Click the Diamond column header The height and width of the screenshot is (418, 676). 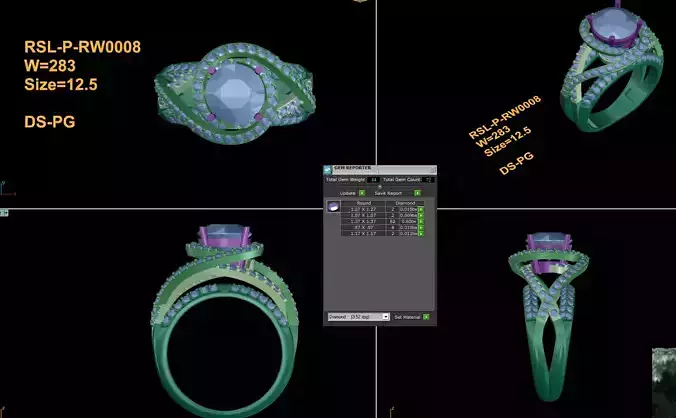(405, 203)
